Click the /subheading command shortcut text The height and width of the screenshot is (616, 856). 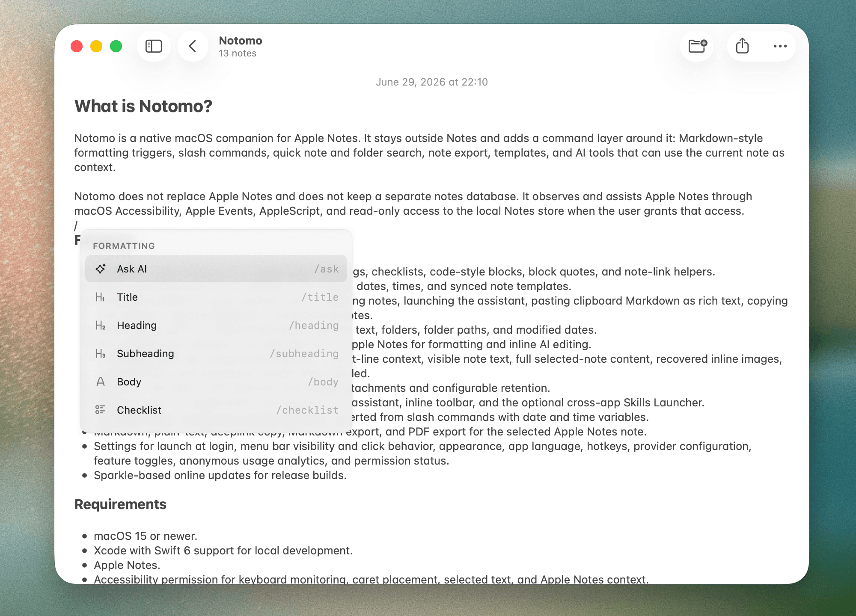click(x=304, y=354)
